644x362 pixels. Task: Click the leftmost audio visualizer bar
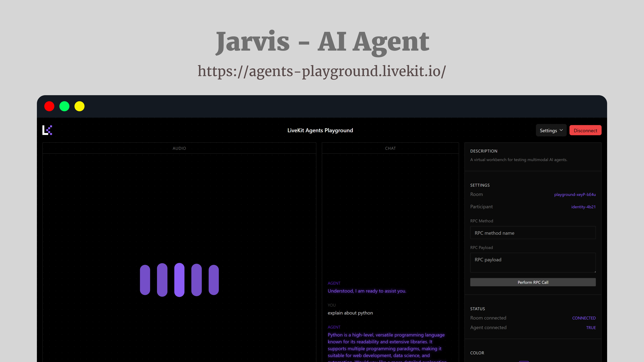click(145, 280)
